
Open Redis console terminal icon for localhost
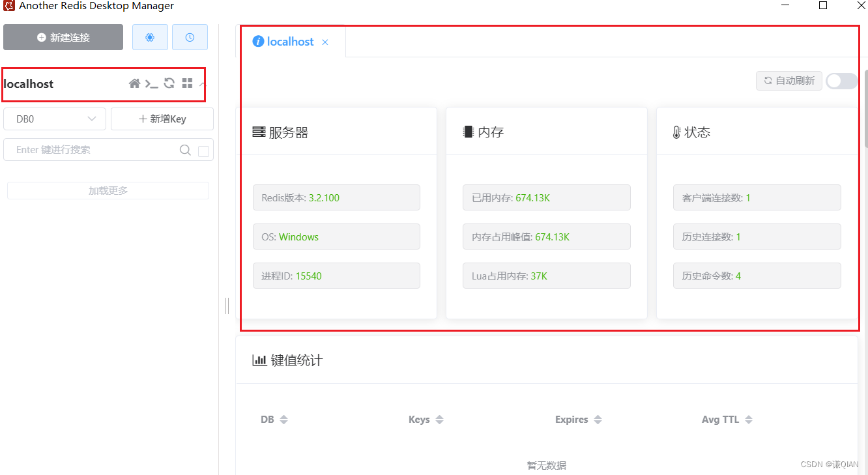[x=151, y=83]
